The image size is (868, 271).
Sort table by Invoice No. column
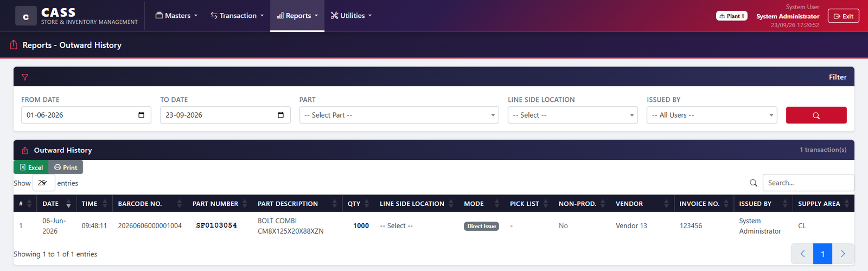point(704,203)
